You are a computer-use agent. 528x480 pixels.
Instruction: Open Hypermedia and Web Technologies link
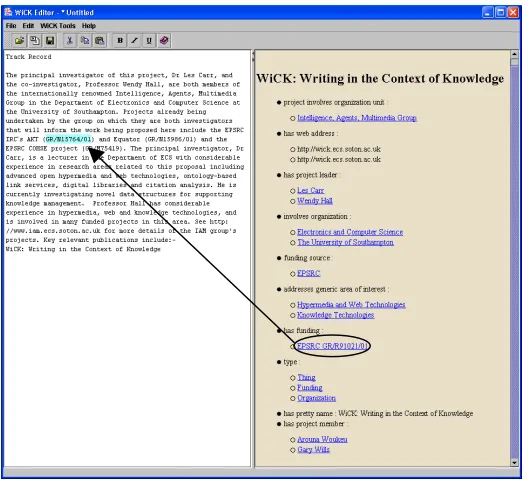click(351, 305)
